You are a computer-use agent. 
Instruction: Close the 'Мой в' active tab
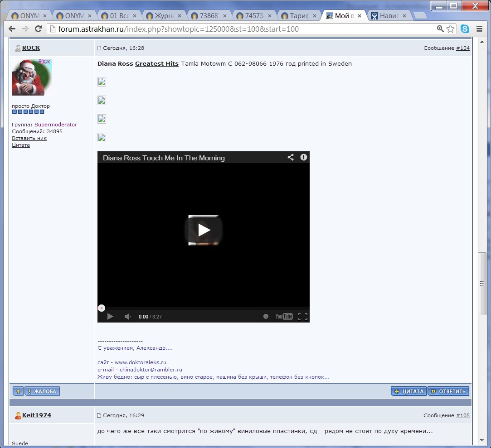click(360, 16)
